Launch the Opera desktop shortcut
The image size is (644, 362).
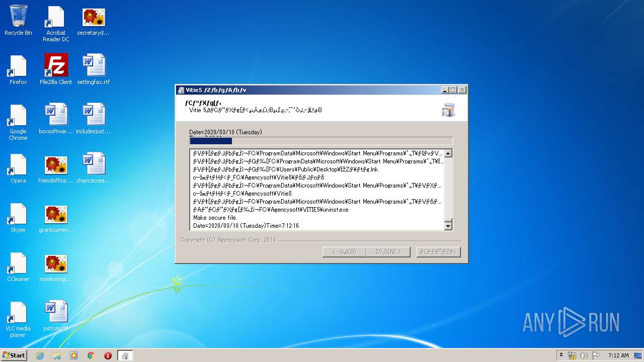click(18, 168)
